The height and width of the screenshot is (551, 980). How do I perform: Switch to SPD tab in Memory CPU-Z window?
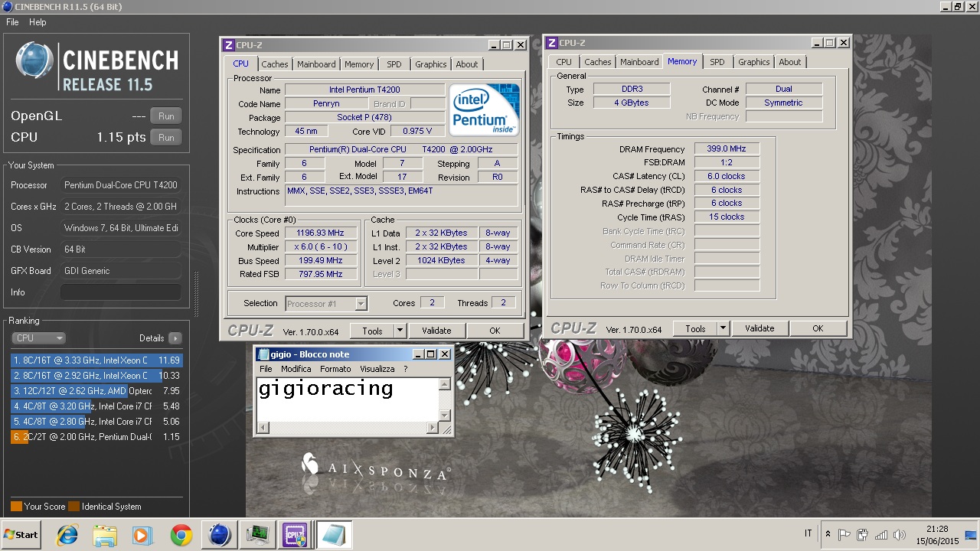click(717, 62)
